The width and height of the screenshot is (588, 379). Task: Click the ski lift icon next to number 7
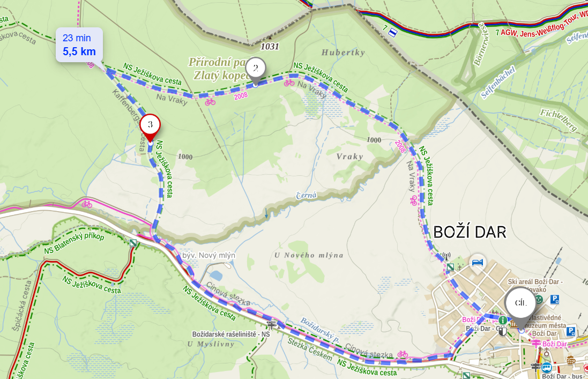pyautogui.click(x=392, y=33)
